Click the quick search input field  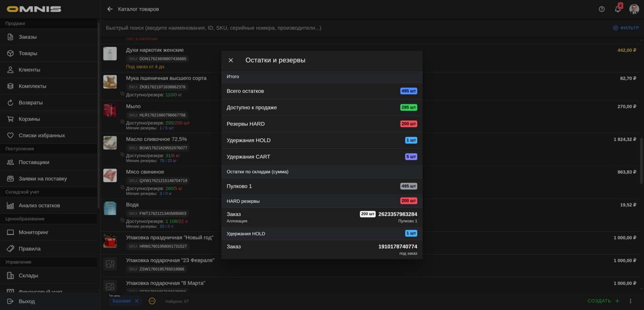268,28
